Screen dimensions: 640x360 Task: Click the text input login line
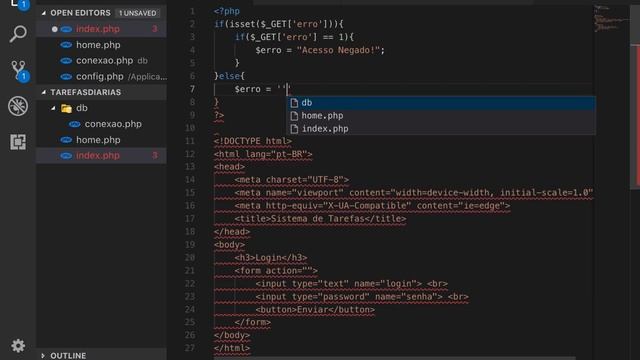(x=351, y=284)
